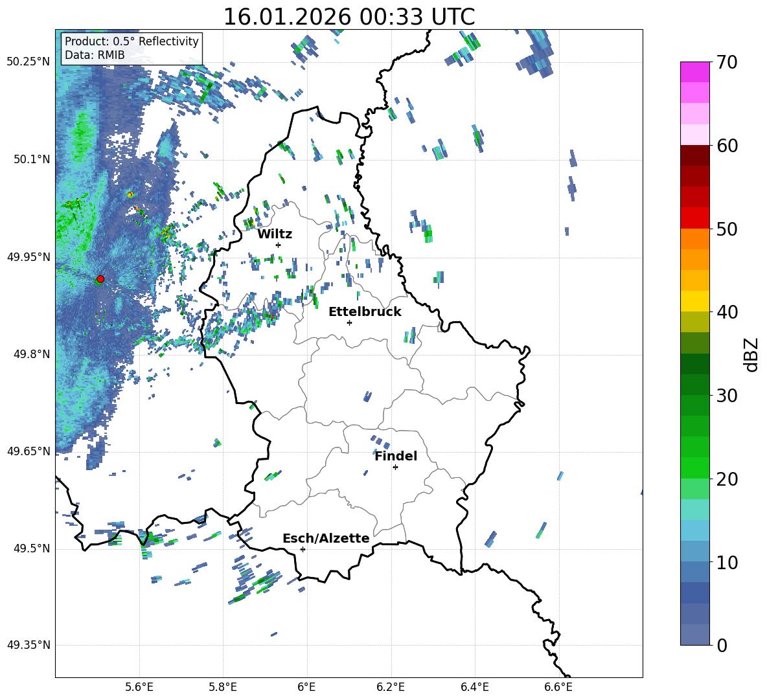Click the colorbar tick label 10
The width and height of the screenshot is (767, 700).
pos(726,562)
